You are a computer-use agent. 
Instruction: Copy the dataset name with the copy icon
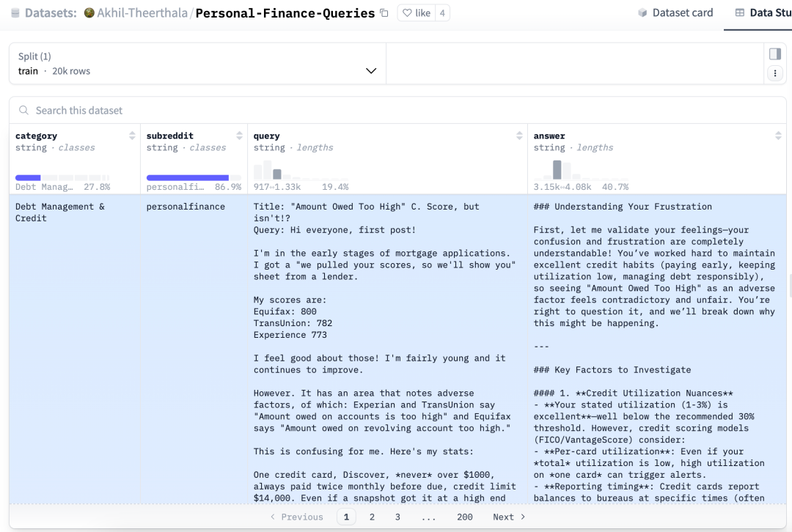[384, 13]
